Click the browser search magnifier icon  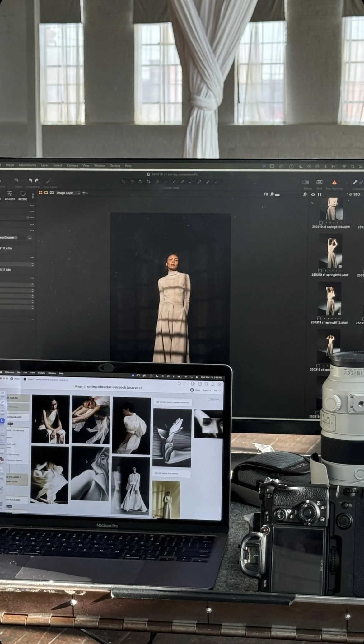[x=305, y=194]
